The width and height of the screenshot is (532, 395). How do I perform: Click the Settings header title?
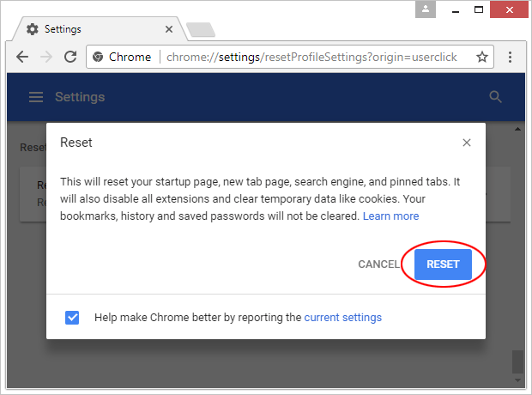(x=80, y=97)
